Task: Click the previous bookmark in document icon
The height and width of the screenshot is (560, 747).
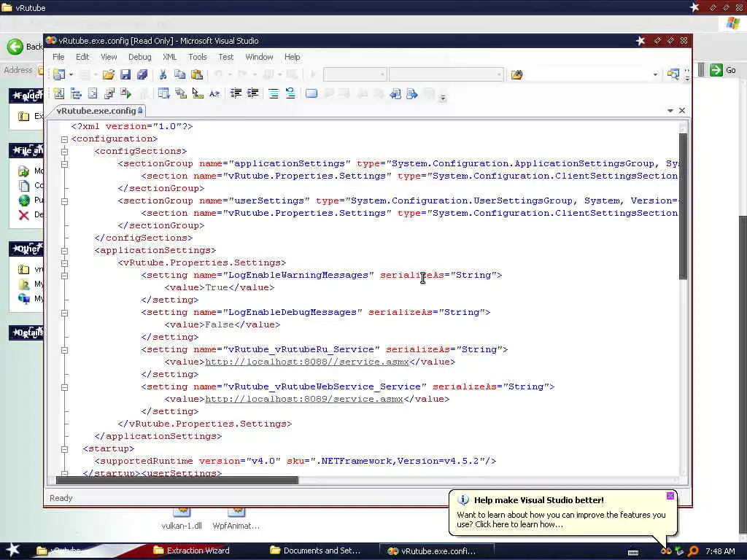Action: (x=395, y=93)
